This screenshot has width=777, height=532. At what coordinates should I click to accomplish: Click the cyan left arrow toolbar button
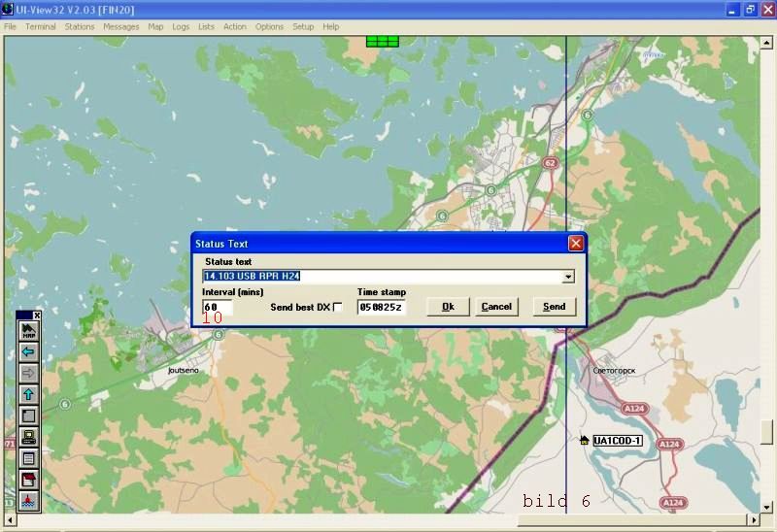tap(28, 352)
